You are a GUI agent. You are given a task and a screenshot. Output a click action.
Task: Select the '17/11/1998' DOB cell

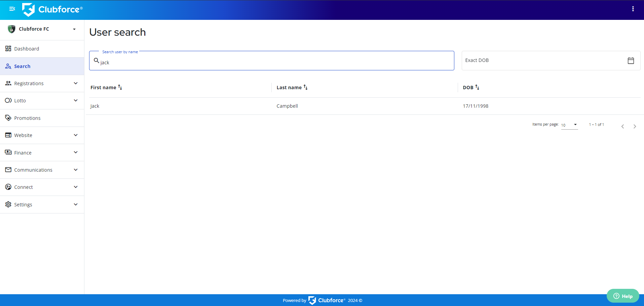(476, 106)
